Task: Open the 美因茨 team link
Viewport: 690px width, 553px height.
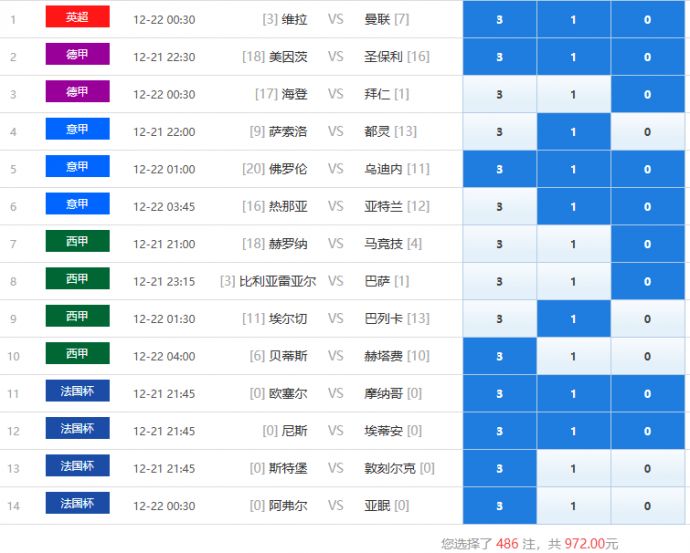Action: click(x=289, y=57)
